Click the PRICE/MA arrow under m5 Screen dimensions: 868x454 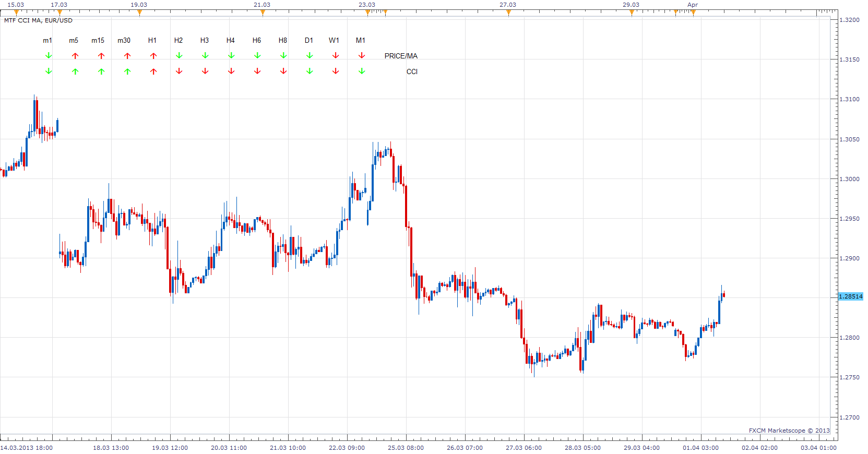75,56
